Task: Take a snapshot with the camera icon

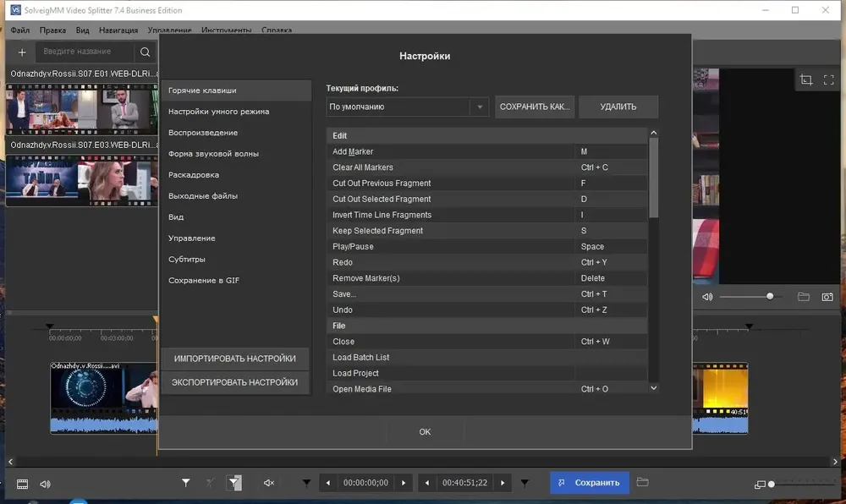Action: pos(827,297)
